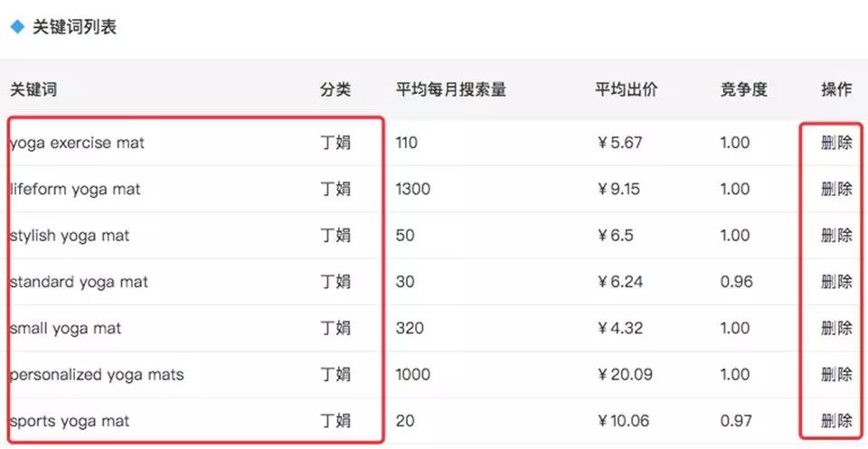Click the 分类 column header
Screen dimensions: 868x449
pos(335,89)
